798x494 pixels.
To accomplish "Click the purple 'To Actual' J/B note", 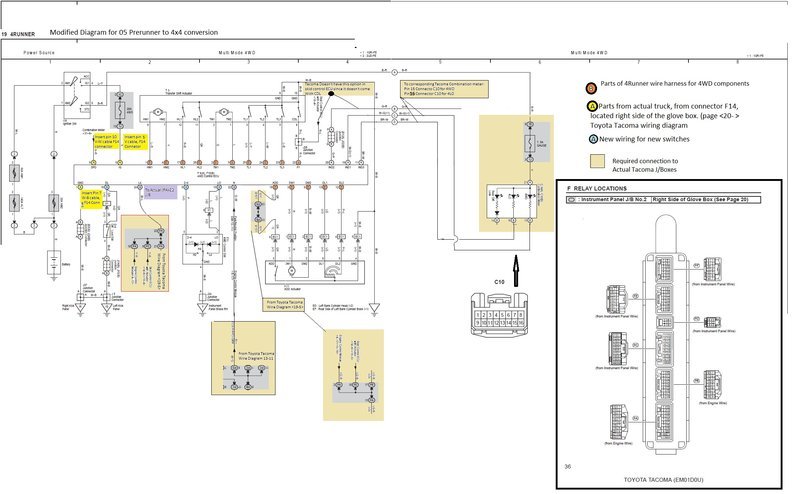I will [x=160, y=192].
